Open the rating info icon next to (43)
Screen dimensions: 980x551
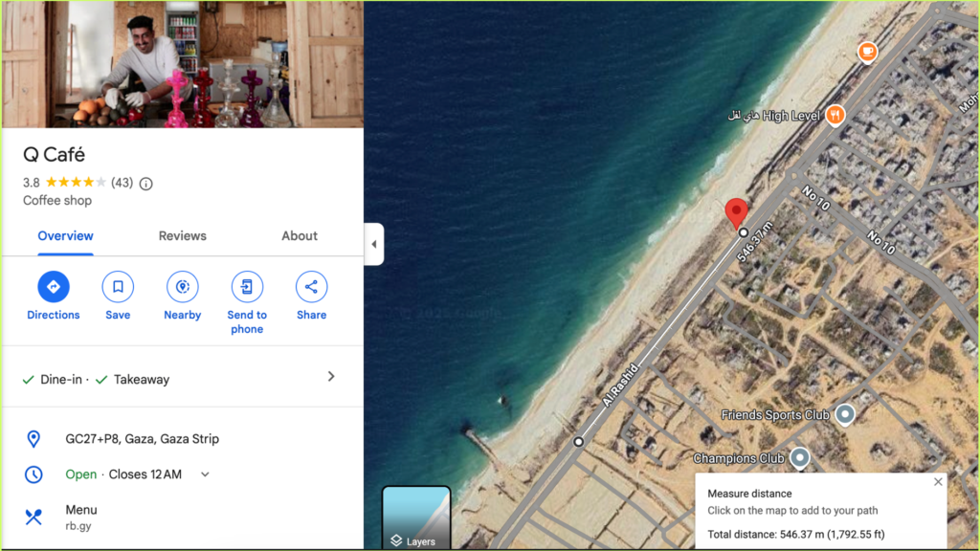click(145, 184)
